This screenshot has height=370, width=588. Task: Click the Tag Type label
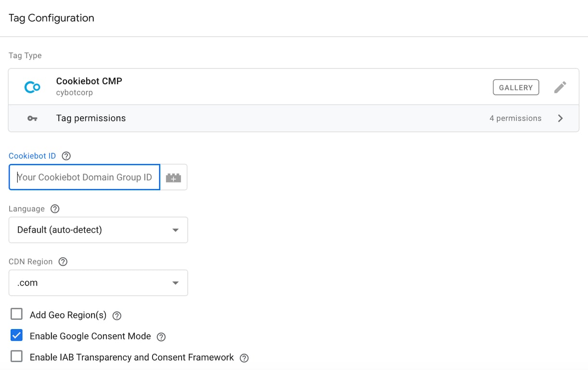25,55
